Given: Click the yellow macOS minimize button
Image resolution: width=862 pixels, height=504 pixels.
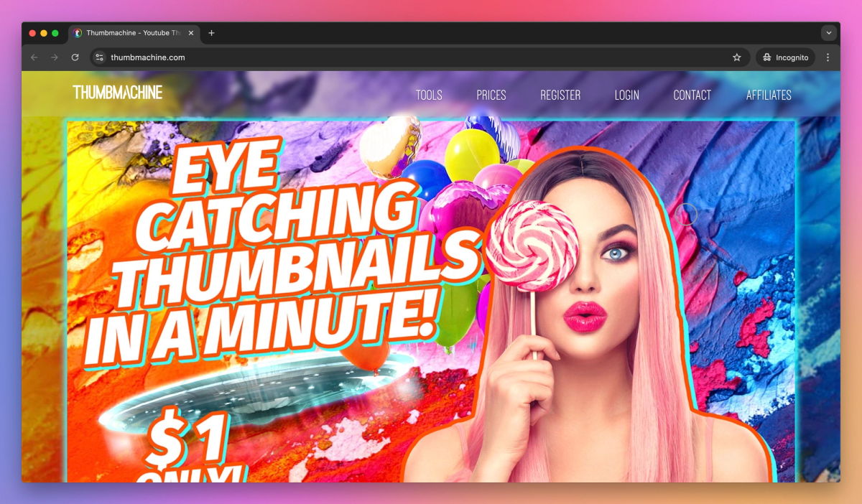Looking at the screenshot, I should (x=44, y=33).
